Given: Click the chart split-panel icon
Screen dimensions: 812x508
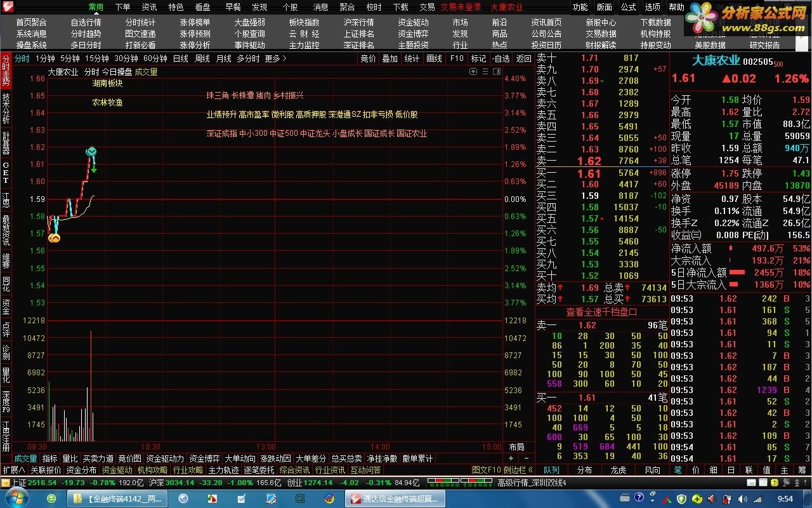Looking at the screenshot, I should (x=497, y=72).
